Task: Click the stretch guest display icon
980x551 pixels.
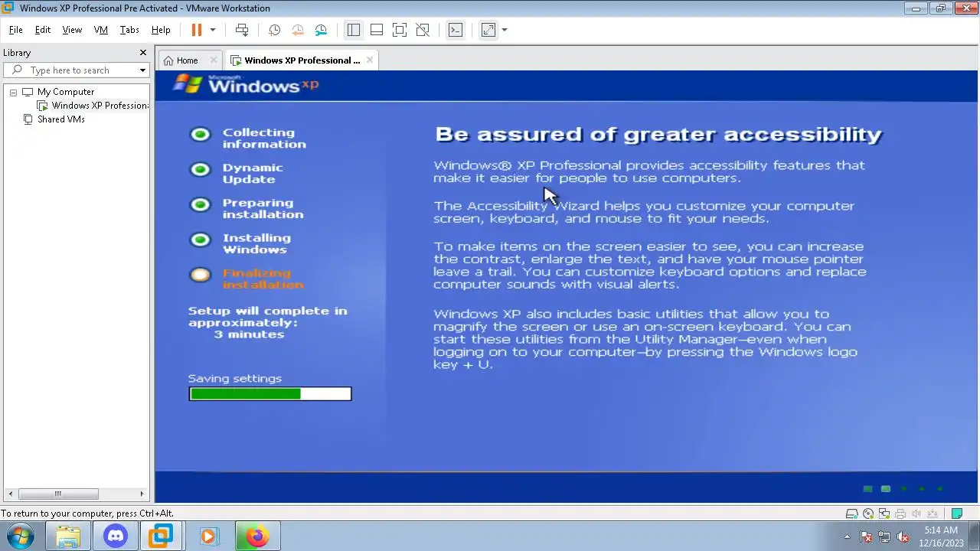Action: 488,30
